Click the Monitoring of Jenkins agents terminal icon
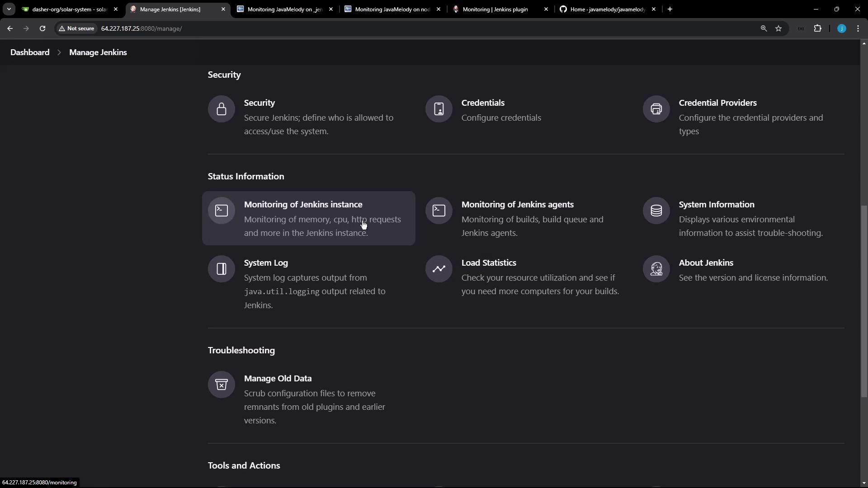 tap(439, 211)
